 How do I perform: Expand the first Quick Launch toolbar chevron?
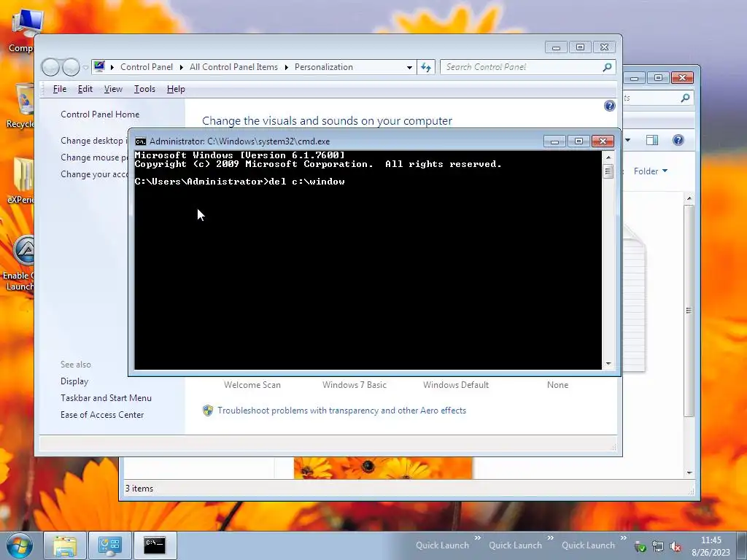point(477,537)
